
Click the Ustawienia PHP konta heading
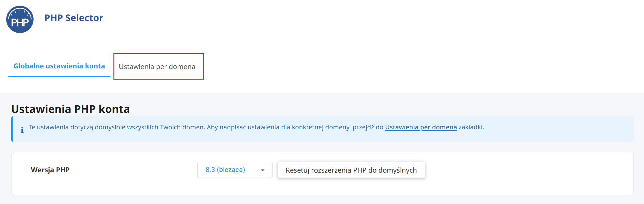click(71, 109)
